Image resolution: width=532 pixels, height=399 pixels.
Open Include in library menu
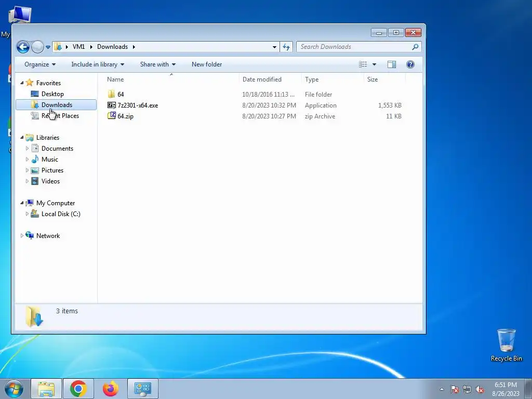pos(98,64)
